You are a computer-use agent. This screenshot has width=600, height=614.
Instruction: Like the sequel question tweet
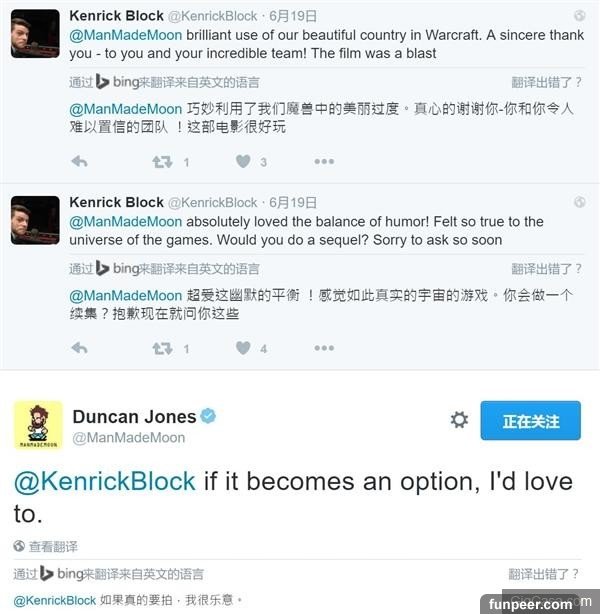243,349
